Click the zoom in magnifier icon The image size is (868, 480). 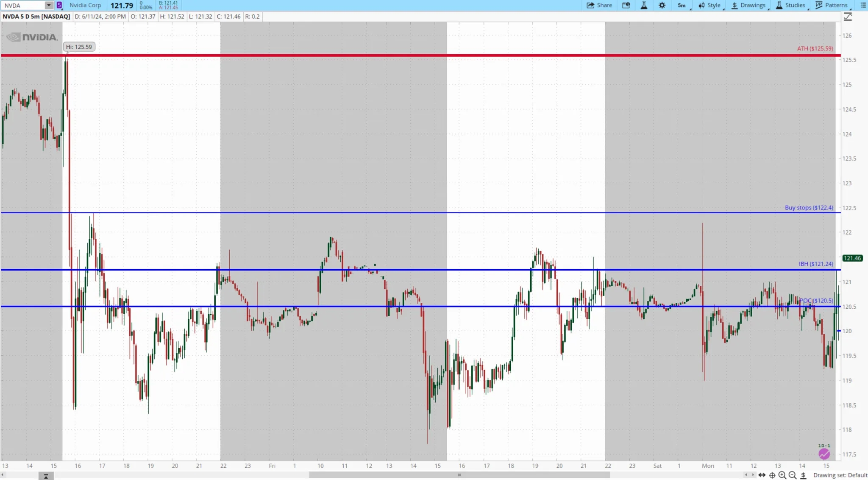click(x=782, y=475)
